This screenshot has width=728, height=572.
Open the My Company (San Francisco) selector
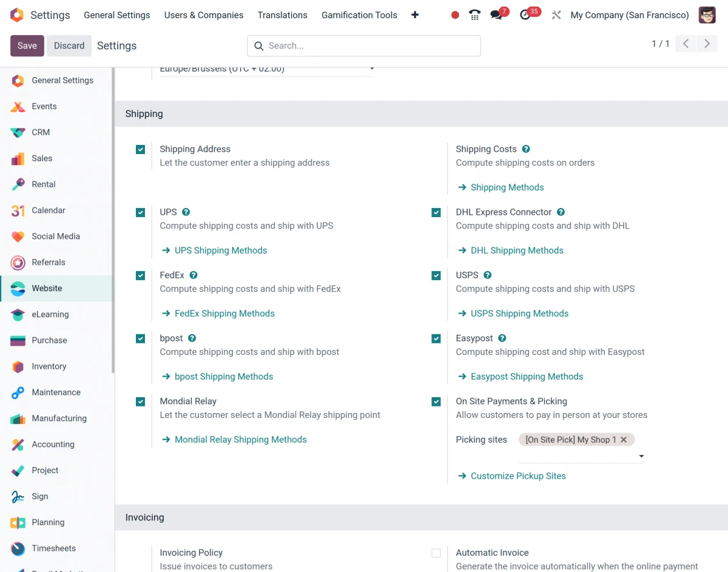(629, 15)
